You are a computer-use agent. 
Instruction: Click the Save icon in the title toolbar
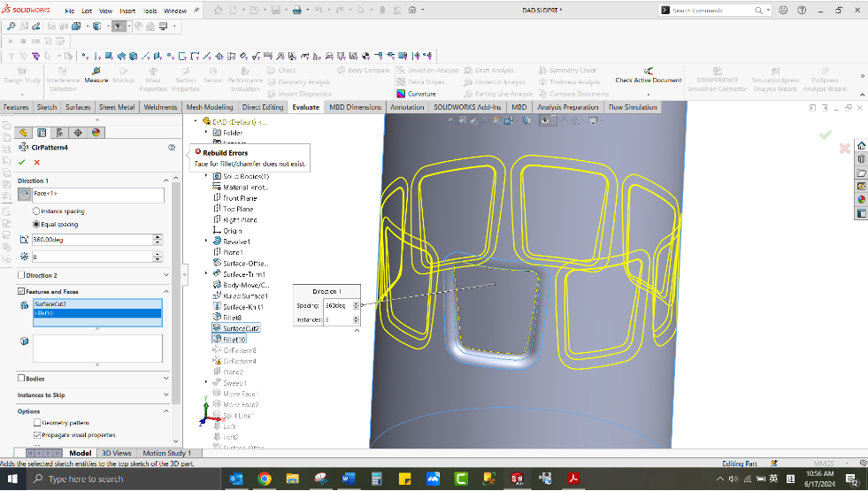(276, 10)
